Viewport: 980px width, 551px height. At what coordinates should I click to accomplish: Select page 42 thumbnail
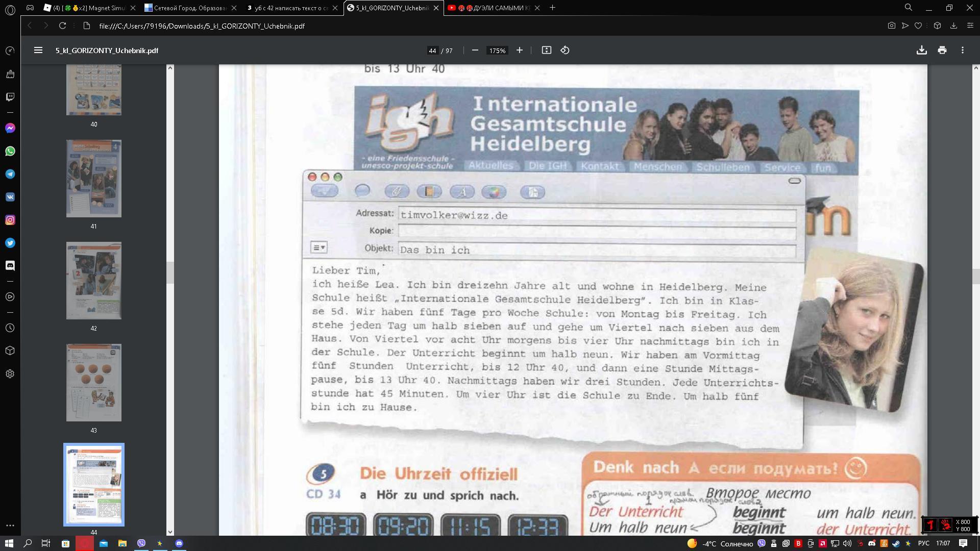tap(94, 281)
